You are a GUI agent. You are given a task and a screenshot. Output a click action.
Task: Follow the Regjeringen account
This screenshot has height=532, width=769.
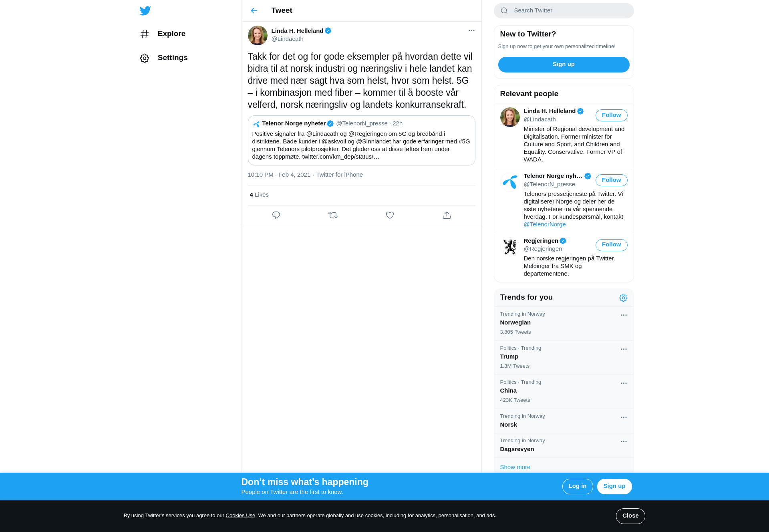coord(611,245)
